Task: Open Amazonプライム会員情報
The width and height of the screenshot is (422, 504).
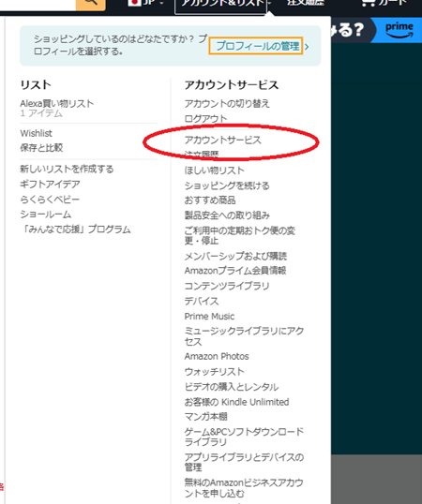Action: [235, 271]
